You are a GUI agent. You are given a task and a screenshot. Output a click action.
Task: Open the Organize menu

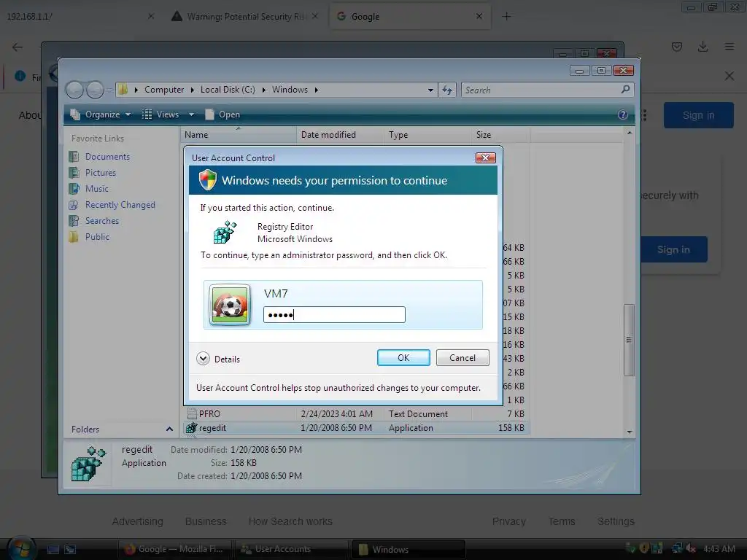click(x=101, y=114)
